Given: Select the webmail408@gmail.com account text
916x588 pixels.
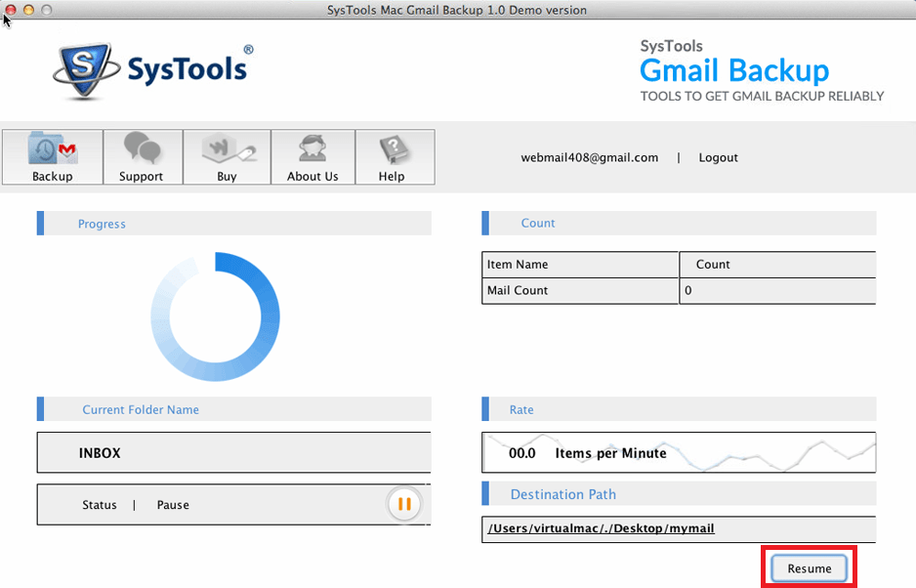Looking at the screenshot, I should tap(590, 158).
